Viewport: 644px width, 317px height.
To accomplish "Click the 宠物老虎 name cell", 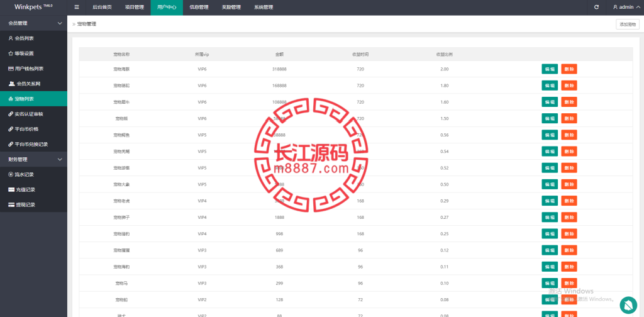I will tap(121, 201).
